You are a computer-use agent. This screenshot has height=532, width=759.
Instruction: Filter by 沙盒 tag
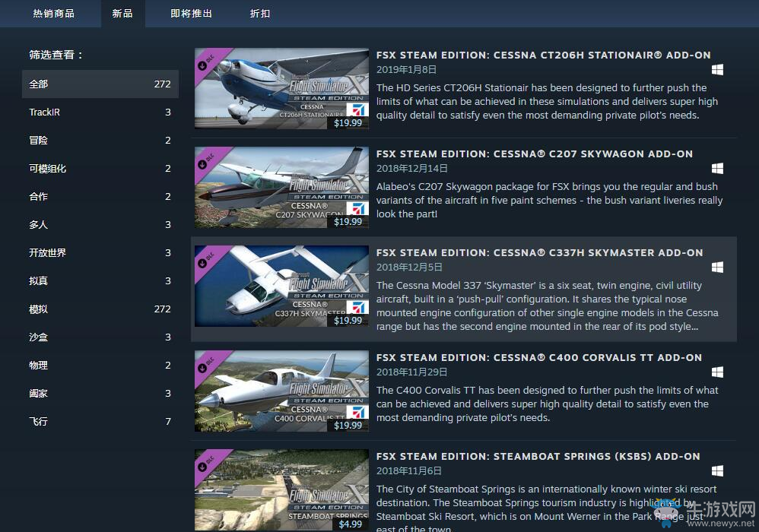click(x=100, y=337)
